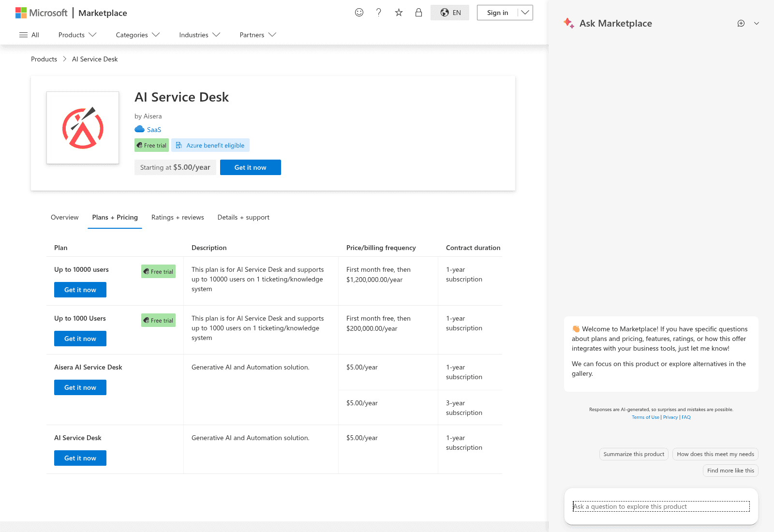The image size is (774, 532).
Task: Open the Terms of Use link
Action: click(x=645, y=417)
